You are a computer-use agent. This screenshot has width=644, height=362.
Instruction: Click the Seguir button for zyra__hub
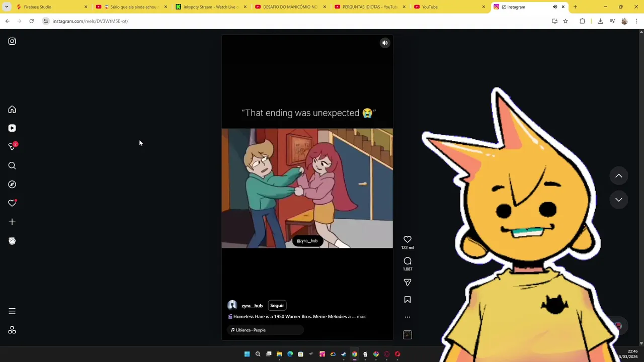pos(277,306)
